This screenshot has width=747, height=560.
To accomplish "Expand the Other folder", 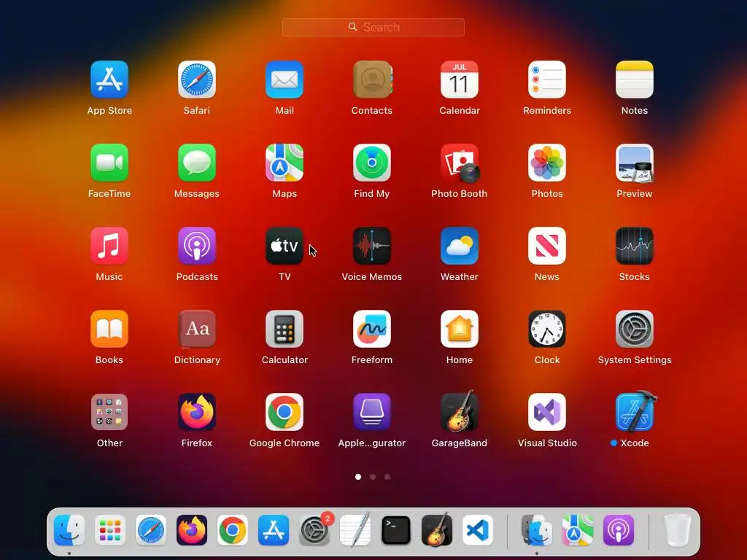I will pyautogui.click(x=109, y=412).
